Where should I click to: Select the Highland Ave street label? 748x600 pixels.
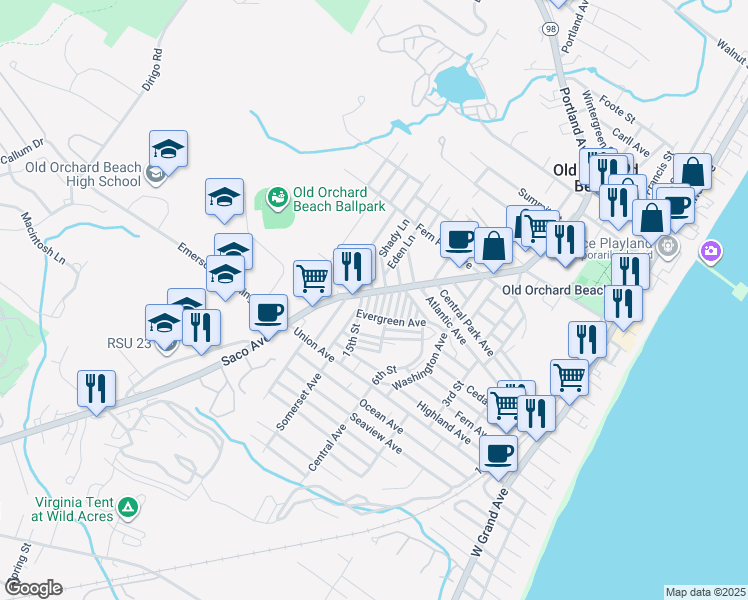[x=444, y=423]
